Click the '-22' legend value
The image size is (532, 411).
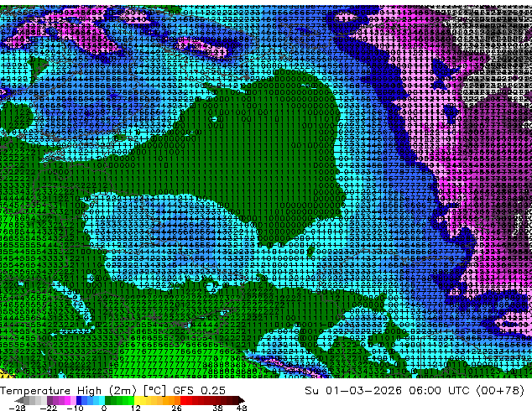pyautogui.click(x=49, y=408)
